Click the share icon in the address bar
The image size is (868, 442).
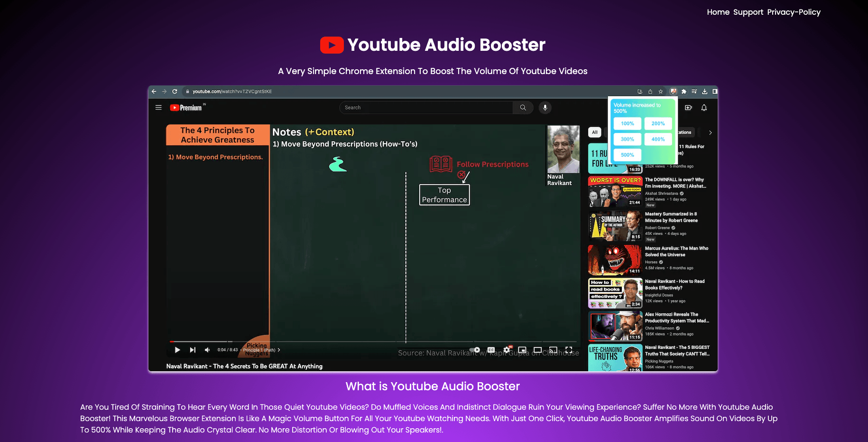pyautogui.click(x=650, y=92)
